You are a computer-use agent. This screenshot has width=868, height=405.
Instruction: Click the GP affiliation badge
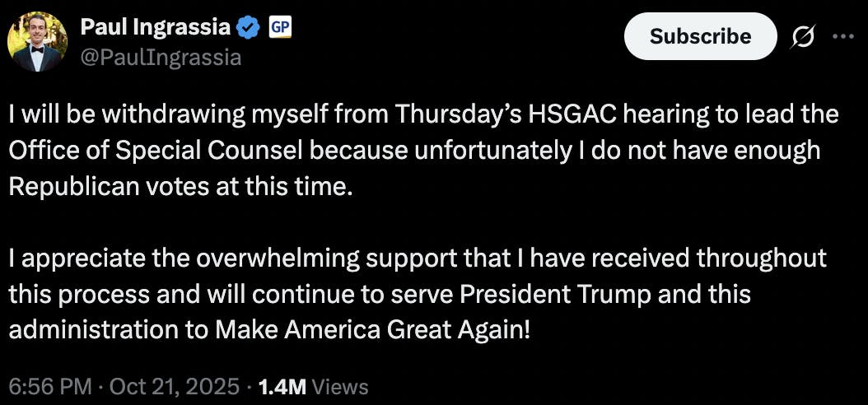coord(280,27)
